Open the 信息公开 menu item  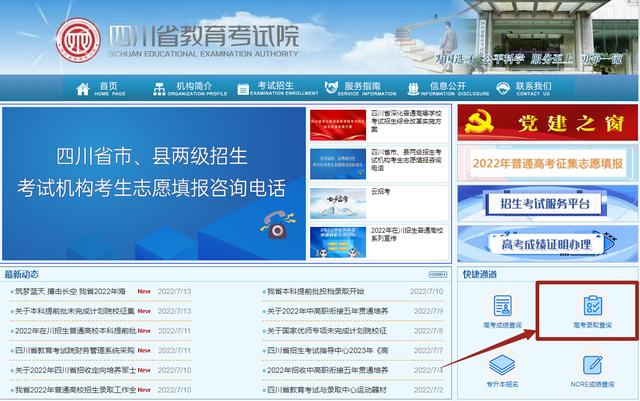pyautogui.click(x=455, y=88)
